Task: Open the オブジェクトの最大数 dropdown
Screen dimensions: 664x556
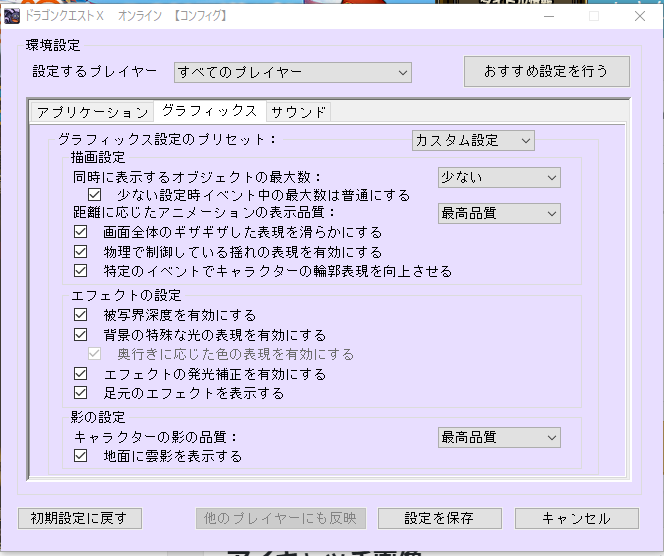Action: (499, 177)
